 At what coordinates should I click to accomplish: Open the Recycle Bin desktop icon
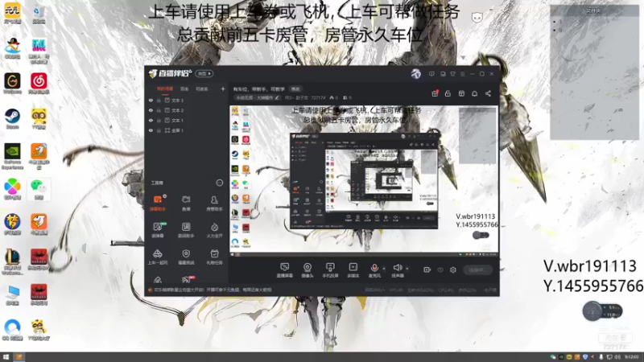coord(39,14)
